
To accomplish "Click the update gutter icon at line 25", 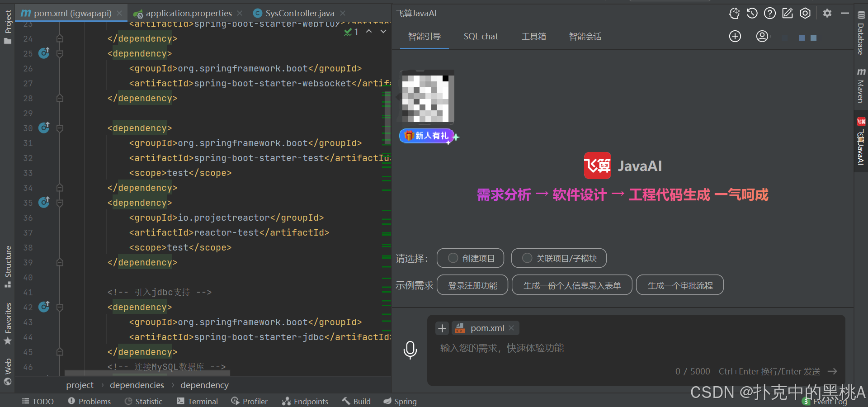I will pyautogui.click(x=44, y=53).
